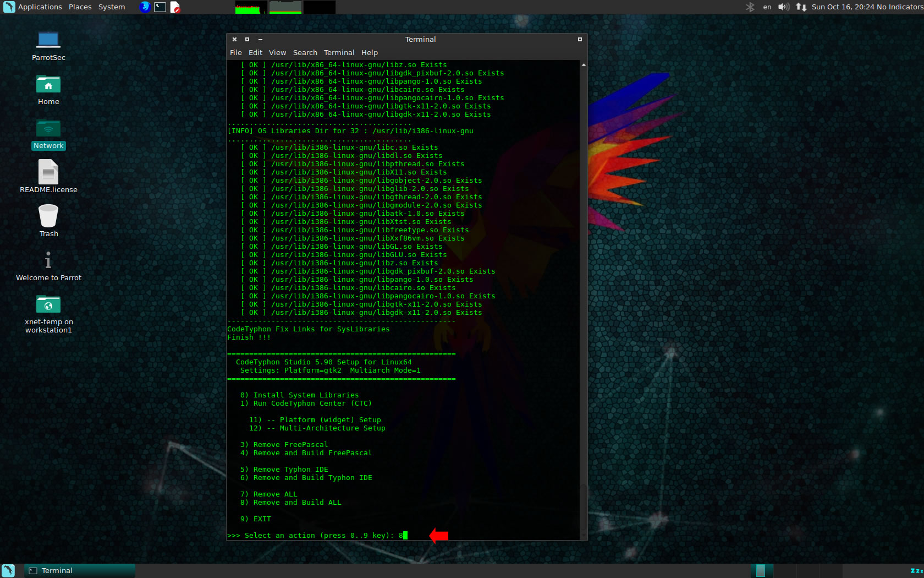Open the volume control icon

click(784, 7)
